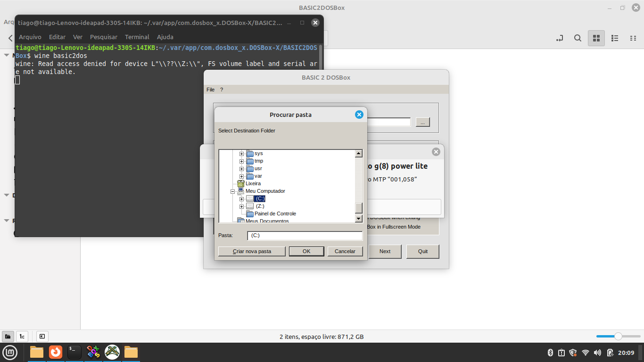The height and width of the screenshot is (362, 644).
Task: Open search in the file manager
Action: click(578, 38)
